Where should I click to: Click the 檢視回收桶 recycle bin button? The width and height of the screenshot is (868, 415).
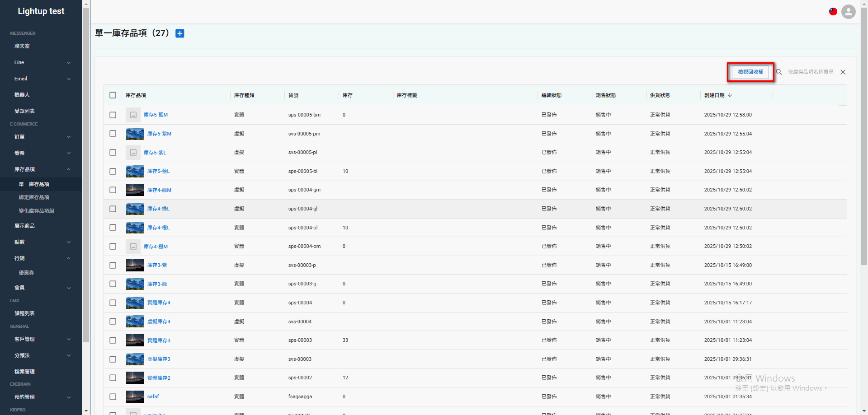pyautogui.click(x=750, y=72)
